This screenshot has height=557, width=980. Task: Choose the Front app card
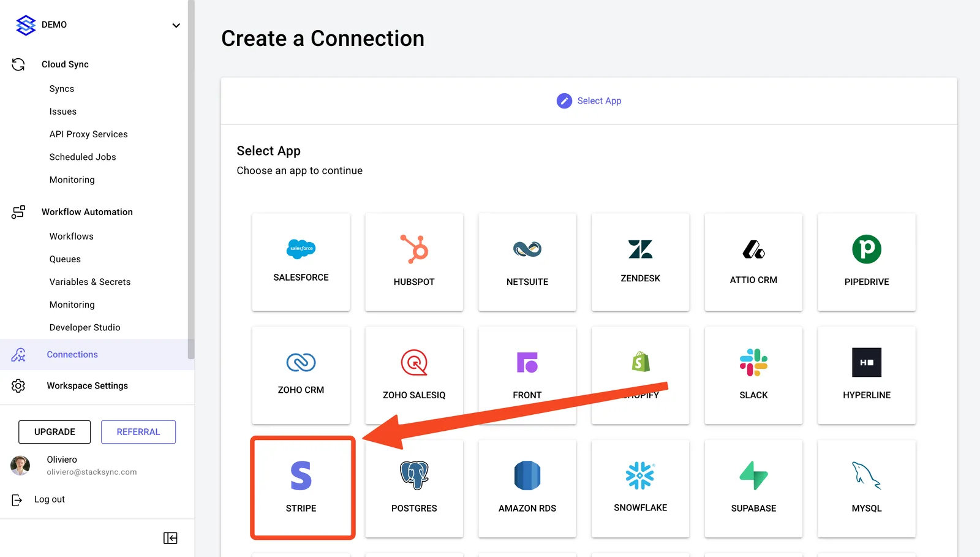point(527,375)
